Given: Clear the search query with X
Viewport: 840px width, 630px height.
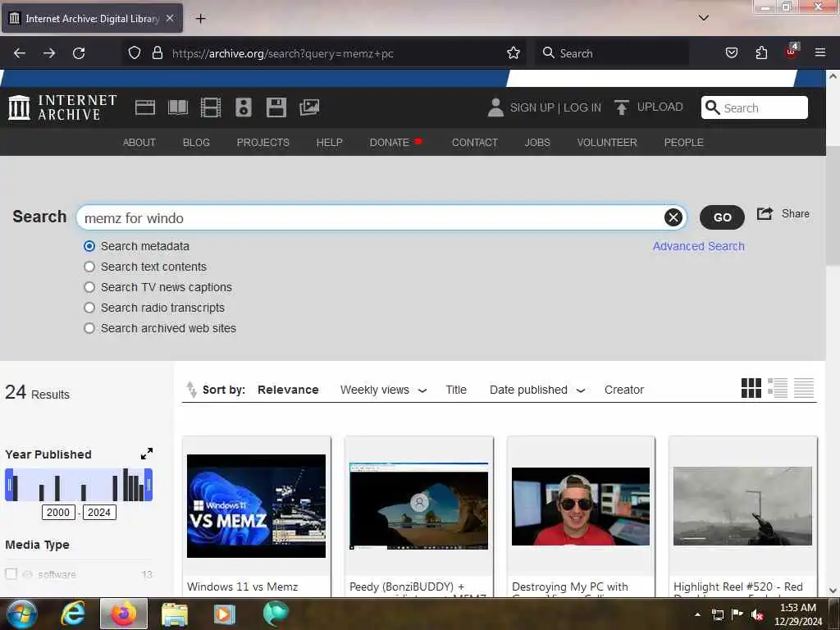Looking at the screenshot, I should [673, 217].
